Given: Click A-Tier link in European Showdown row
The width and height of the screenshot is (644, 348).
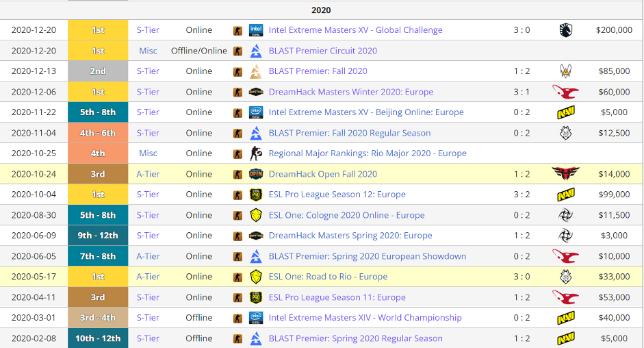Looking at the screenshot, I should tap(148, 256).
